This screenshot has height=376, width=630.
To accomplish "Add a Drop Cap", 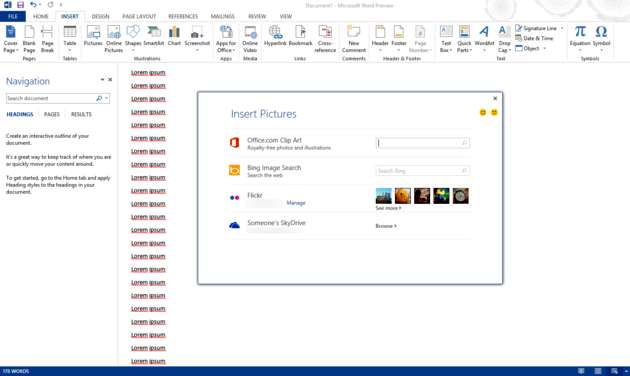I will tap(504, 39).
